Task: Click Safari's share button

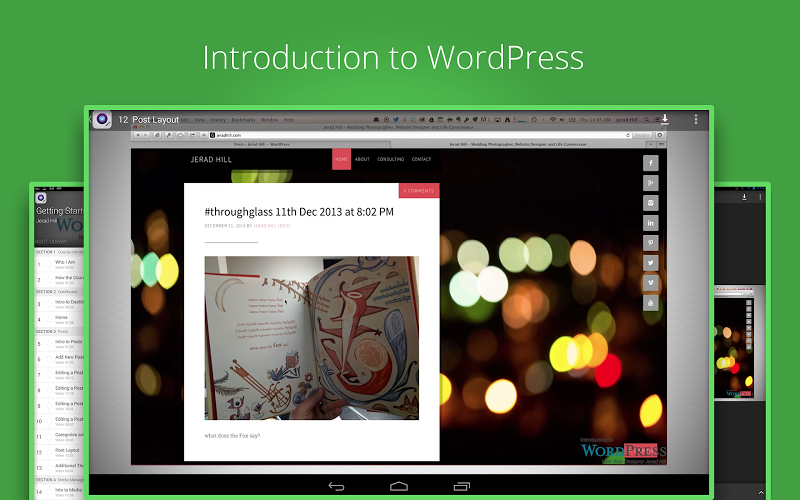Action: [x=192, y=135]
